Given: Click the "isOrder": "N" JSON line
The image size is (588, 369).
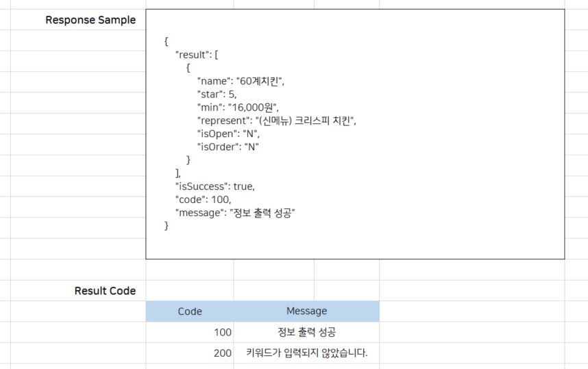Looking at the screenshot, I should tap(228, 147).
